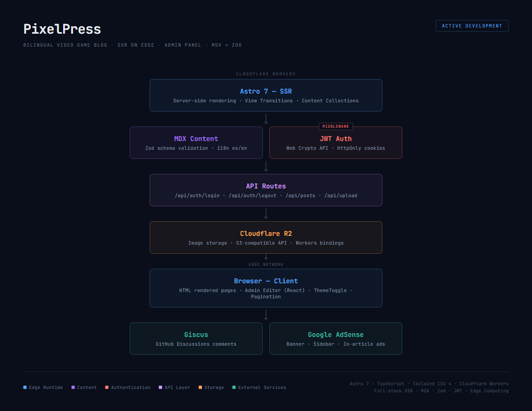Click the 'Content Collections' text
The width and height of the screenshot is (532, 411).
point(330,101)
